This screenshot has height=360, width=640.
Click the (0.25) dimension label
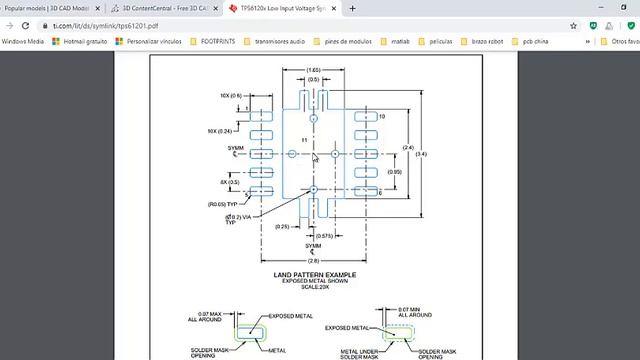click(x=282, y=227)
